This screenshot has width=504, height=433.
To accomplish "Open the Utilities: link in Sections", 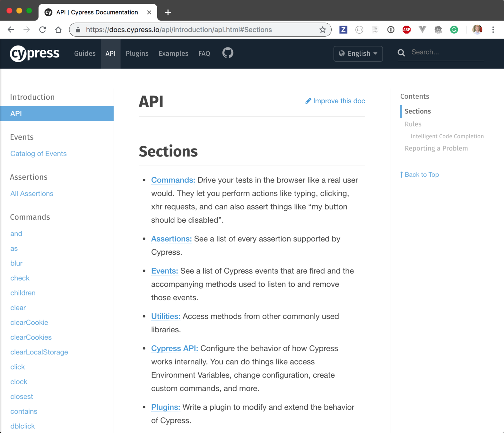I will 166,316.
